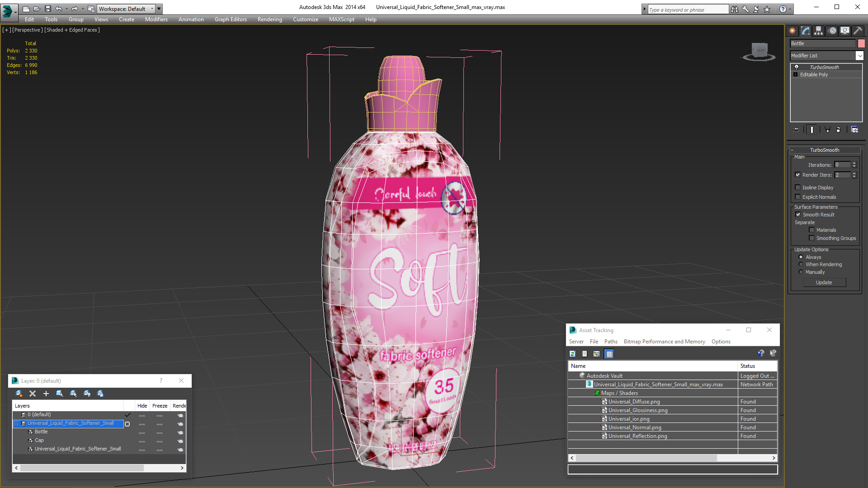Delete the highlighted layer with the X icon

pyautogui.click(x=33, y=394)
